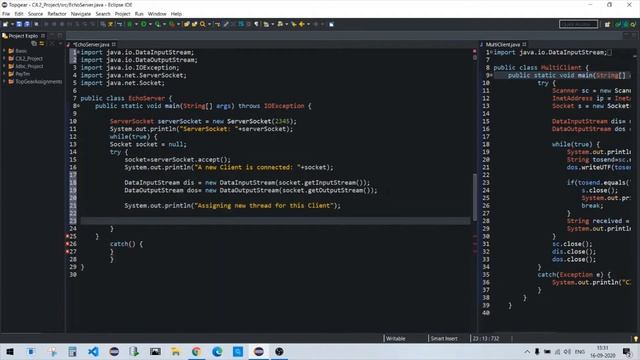This screenshot has height=360, width=640.
Task: Open Visual Studio Code from the taskbar
Action: click(x=93, y=351)
